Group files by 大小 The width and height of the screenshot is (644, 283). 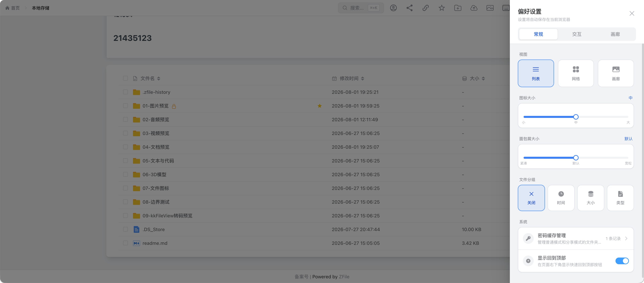(591, 198)
